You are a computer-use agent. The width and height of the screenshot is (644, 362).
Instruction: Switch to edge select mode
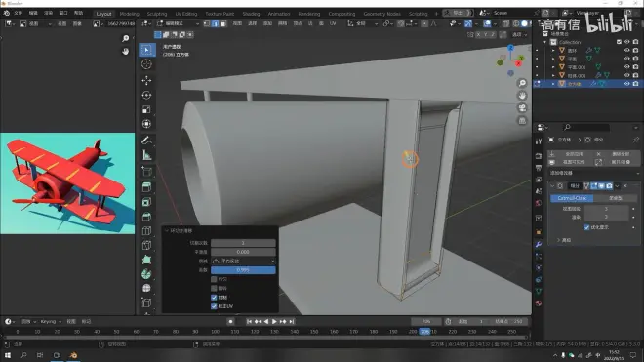click(215, 23)
